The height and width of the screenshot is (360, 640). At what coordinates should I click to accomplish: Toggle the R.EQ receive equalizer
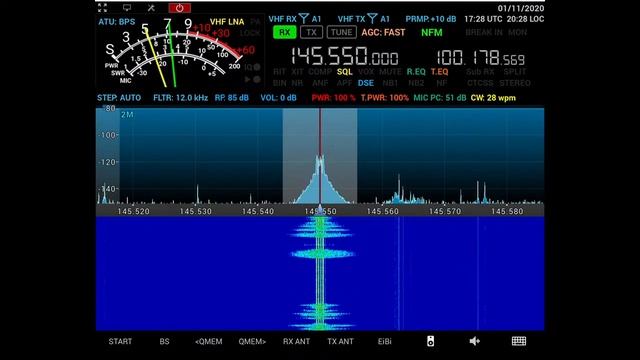point(416,72)
